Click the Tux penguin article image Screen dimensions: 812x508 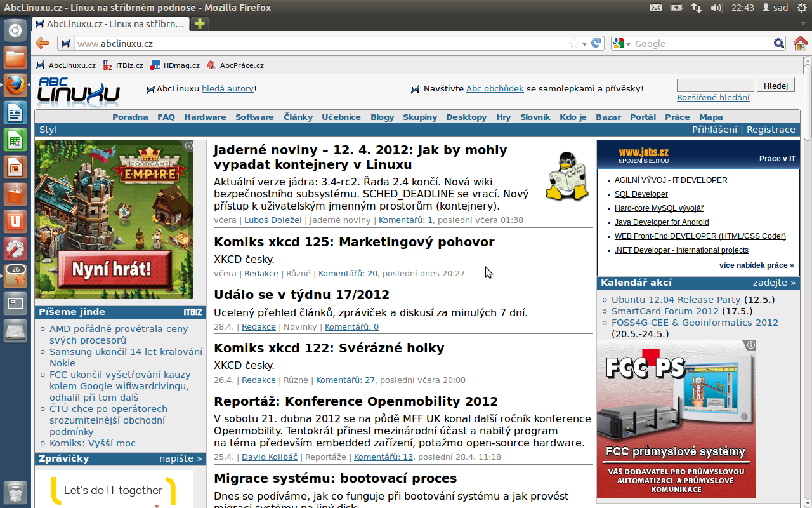[568, 177]
